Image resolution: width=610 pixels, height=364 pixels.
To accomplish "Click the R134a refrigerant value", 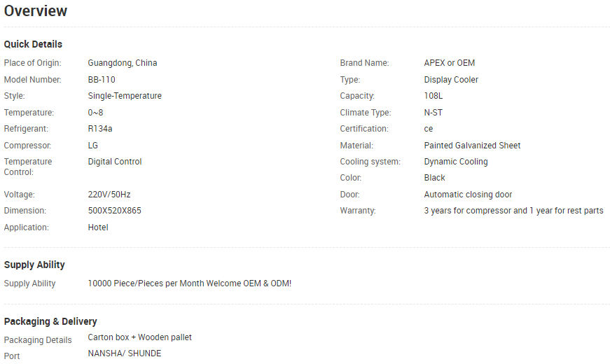I will [100, 129].
